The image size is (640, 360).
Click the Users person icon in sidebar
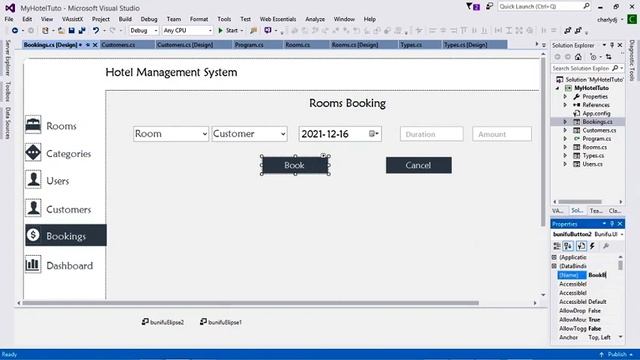click(33, 180)
